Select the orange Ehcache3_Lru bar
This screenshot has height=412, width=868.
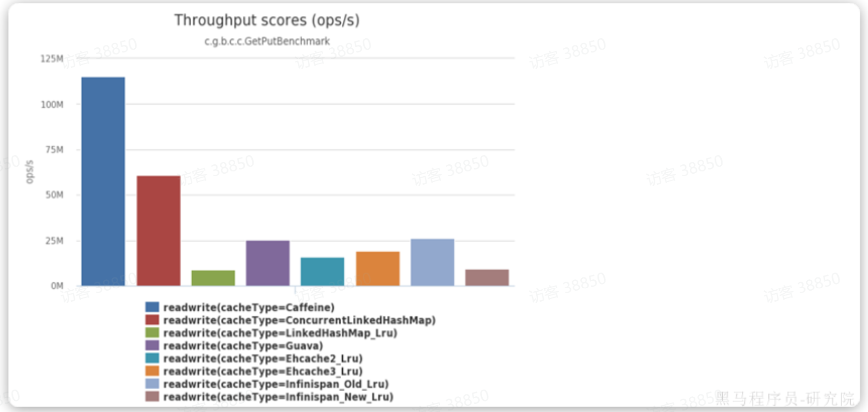click(378, 269)
